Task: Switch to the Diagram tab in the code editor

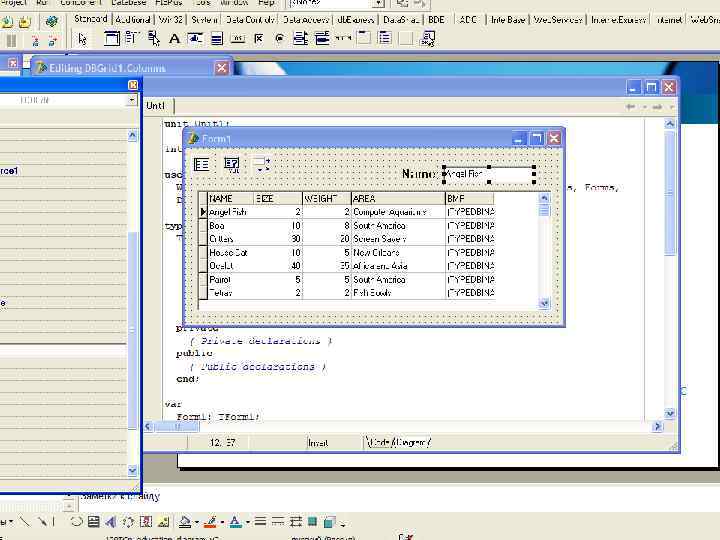Action: click(413, 443)
